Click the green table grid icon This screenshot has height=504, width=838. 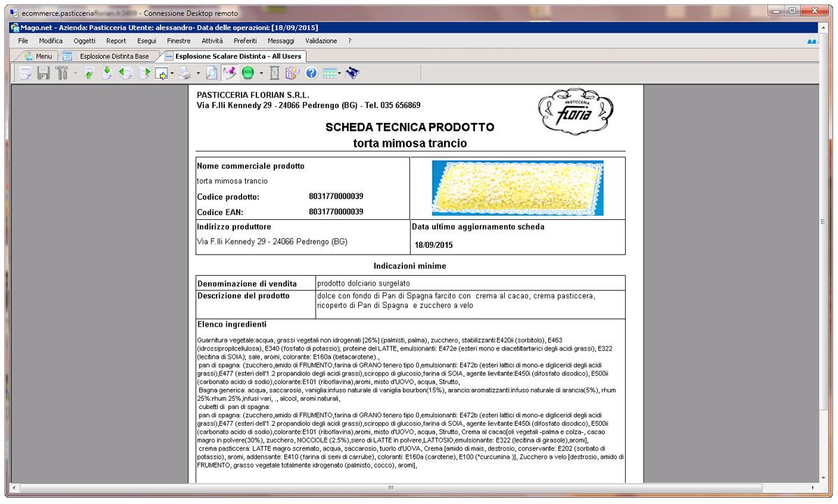(x=329, y=73)
